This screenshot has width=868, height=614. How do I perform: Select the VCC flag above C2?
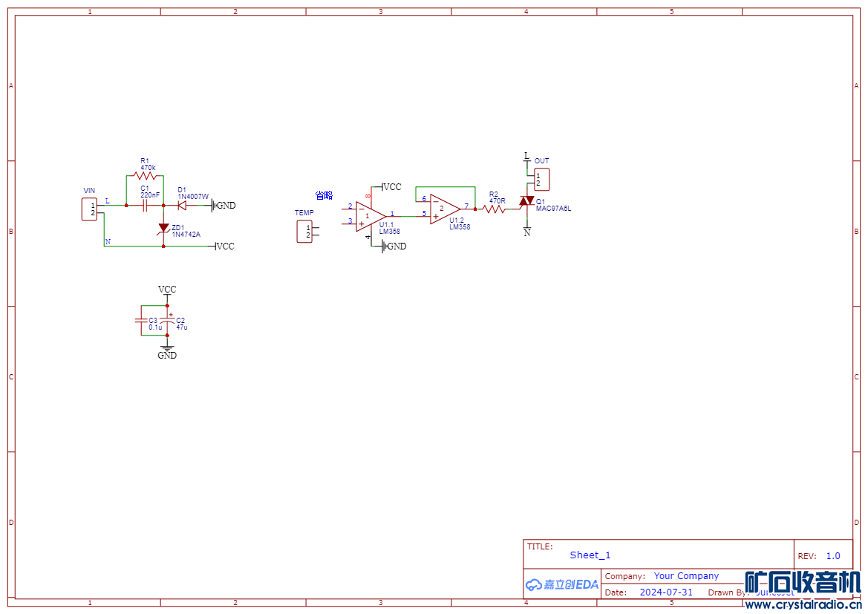point(167,293)
